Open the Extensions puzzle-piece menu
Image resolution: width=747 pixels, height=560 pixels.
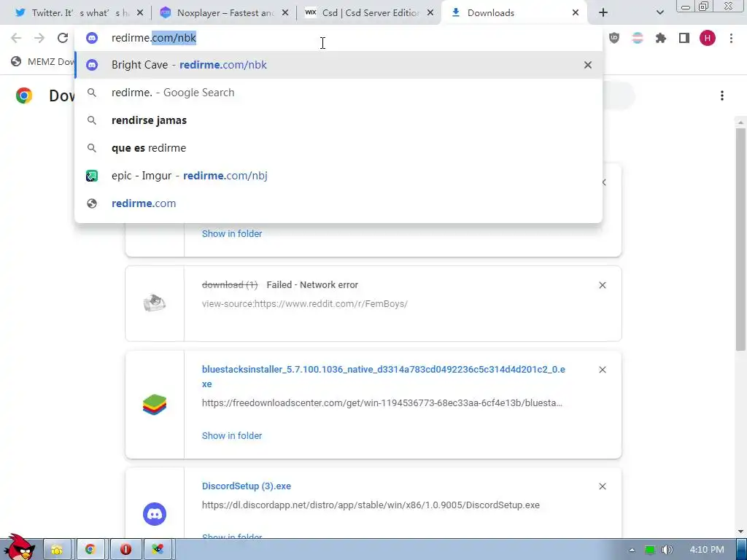(661, 38)
